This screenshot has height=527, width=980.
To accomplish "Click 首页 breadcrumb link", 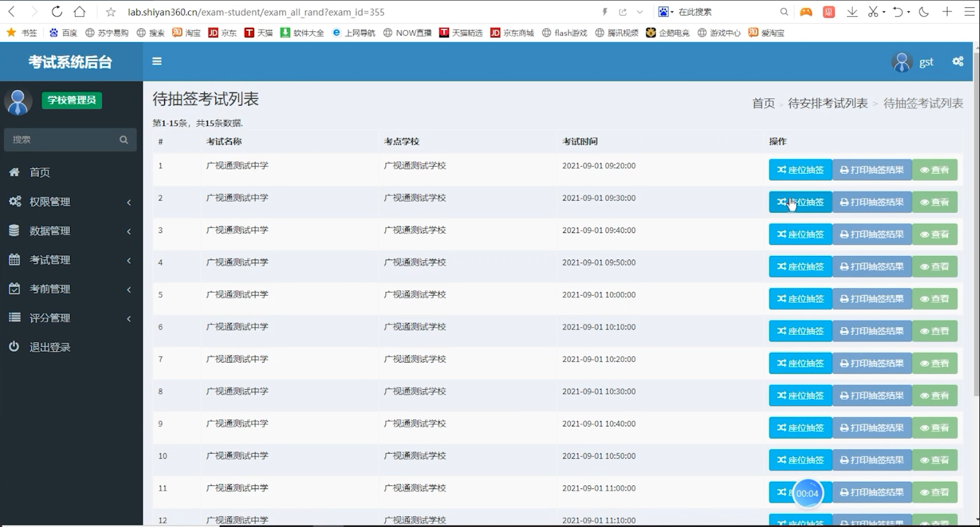I will point(763,104).
